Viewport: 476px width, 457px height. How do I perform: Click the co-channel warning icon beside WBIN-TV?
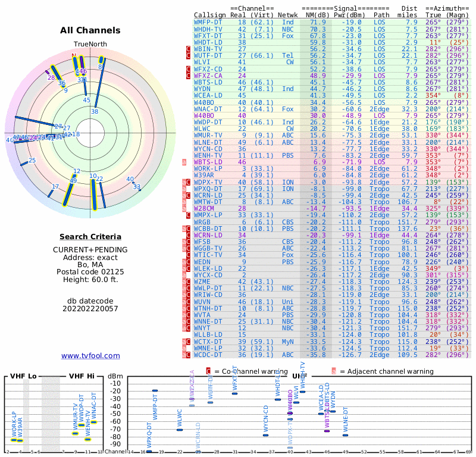click(188, 49)
